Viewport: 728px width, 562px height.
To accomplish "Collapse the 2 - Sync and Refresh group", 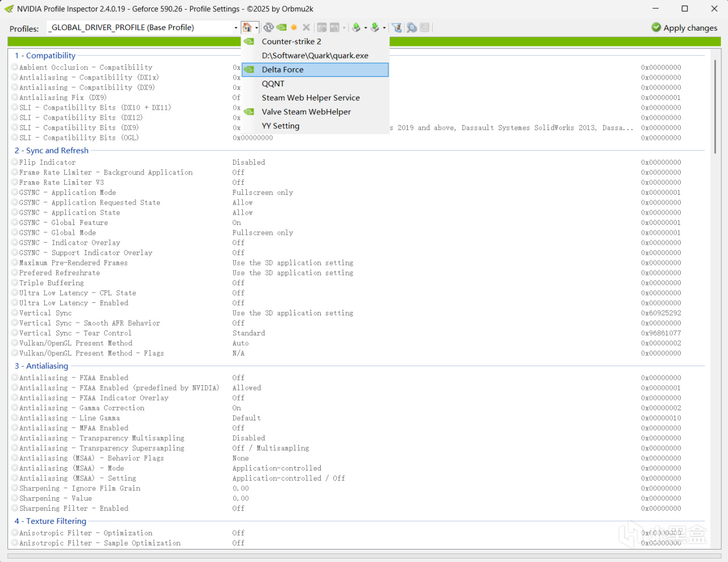I will coord(52,151).
